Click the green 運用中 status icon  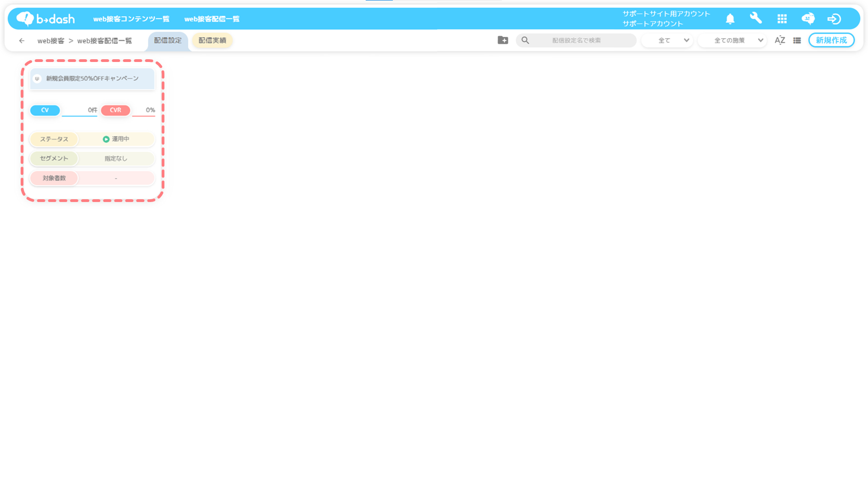pos(106,139)
